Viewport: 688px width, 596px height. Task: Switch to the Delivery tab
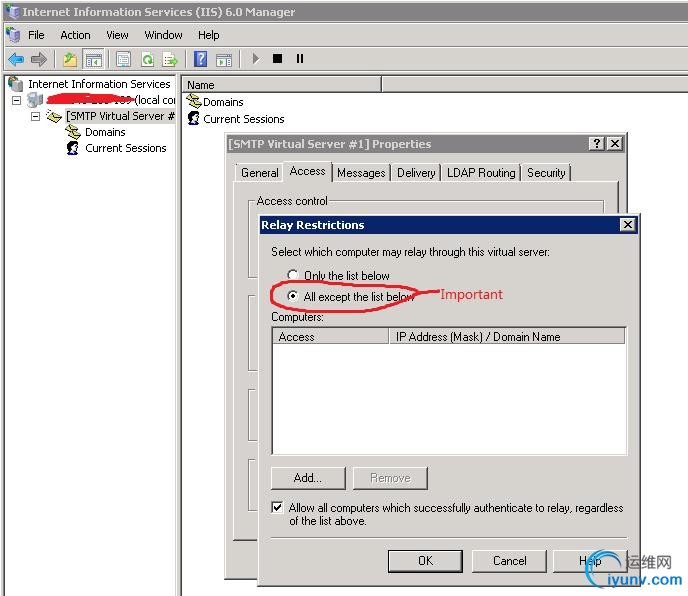tap(416, 173)
